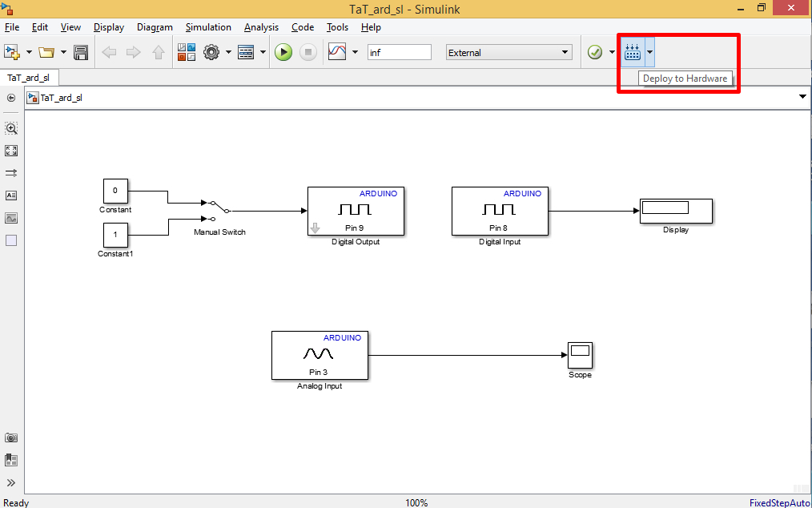Click the FixedStepAuto solver link
Screen dimensions: 812x508
click(x=779, y=503)
